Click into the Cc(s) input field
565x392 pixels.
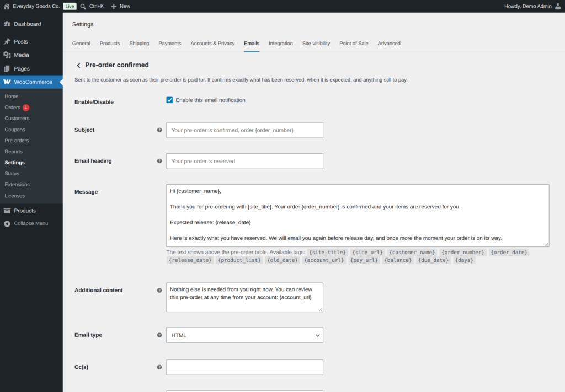pyautogui.click(x=244, y=367)
